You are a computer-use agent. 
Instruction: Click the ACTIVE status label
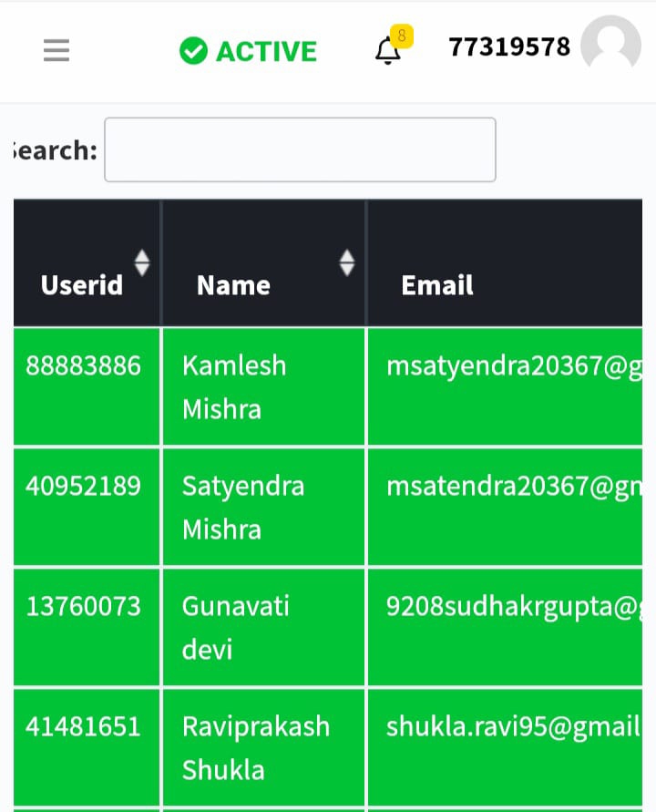[266, 51]
